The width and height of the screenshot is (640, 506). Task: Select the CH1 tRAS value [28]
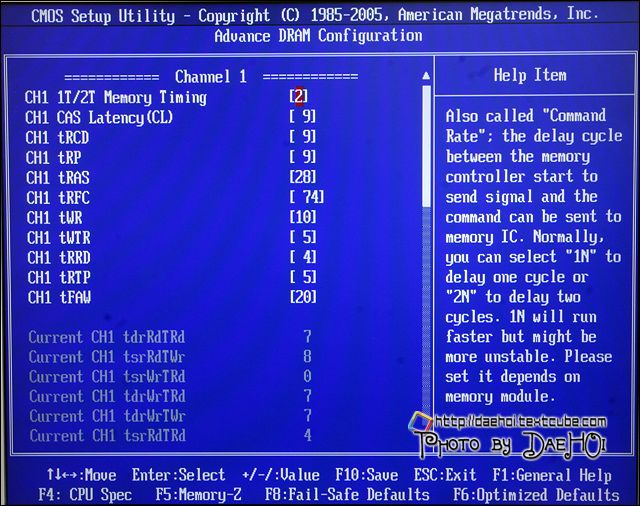(x=302, y=177)
